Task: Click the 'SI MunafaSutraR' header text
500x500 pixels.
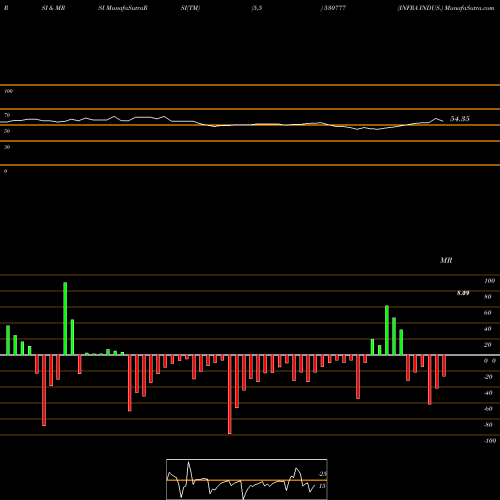Action: point(123,8)
